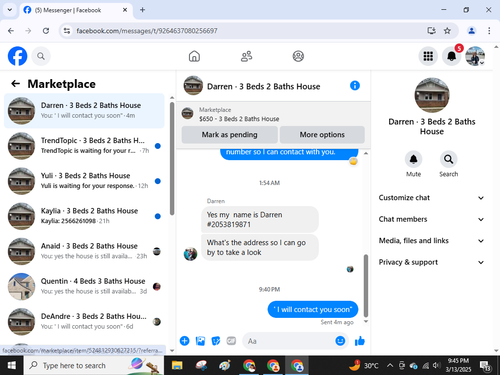
Task: Reload the page in browser toolbar
Action: (46, 31)
